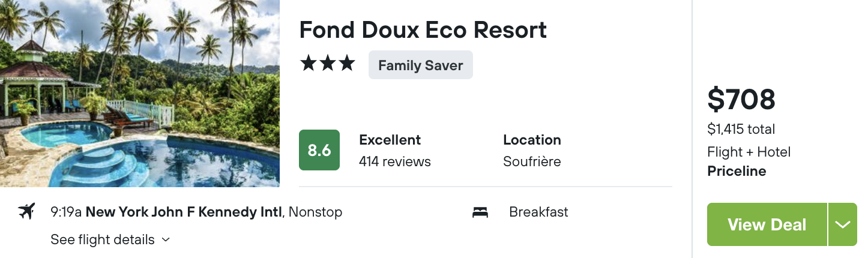Image resolution: width=868 pixels, height=258 pixels.
Task: Click the $708 price
Action: pyautogui.click(x=741, y=100)
